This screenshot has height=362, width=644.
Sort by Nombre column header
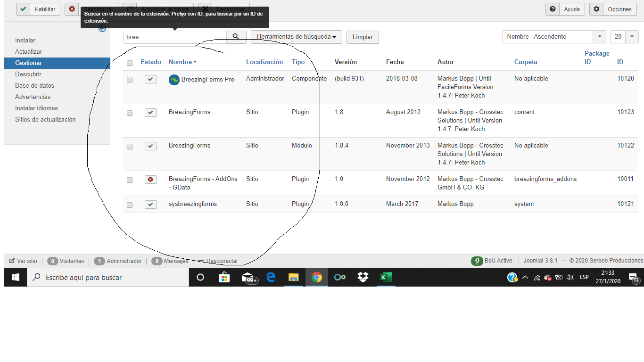(182, 62)
